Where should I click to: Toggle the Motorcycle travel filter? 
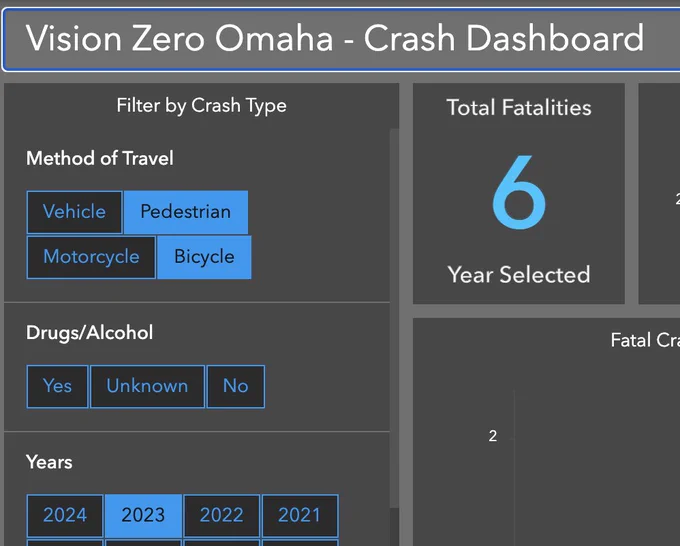pyautogui.click(x=91, y=257)
